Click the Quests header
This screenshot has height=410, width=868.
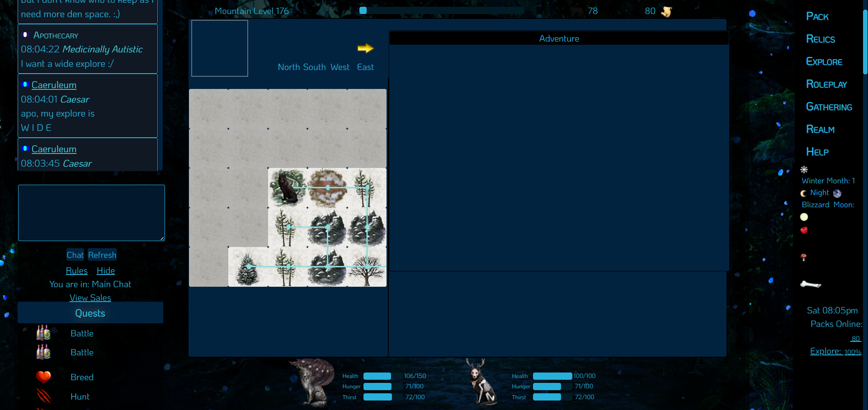pos(90,313)
